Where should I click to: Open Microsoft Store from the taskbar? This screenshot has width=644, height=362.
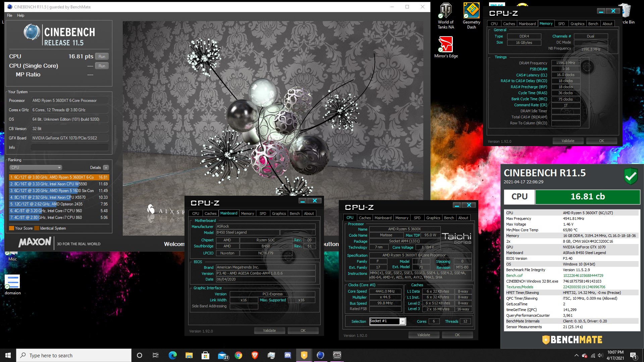(205, 355)
